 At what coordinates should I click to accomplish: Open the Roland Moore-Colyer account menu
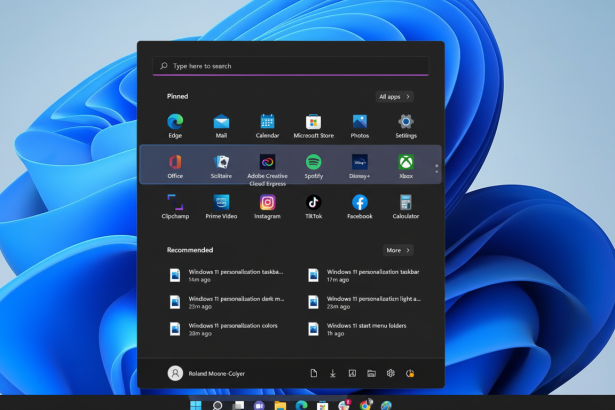pyautogui.click(x=206, y=373)
